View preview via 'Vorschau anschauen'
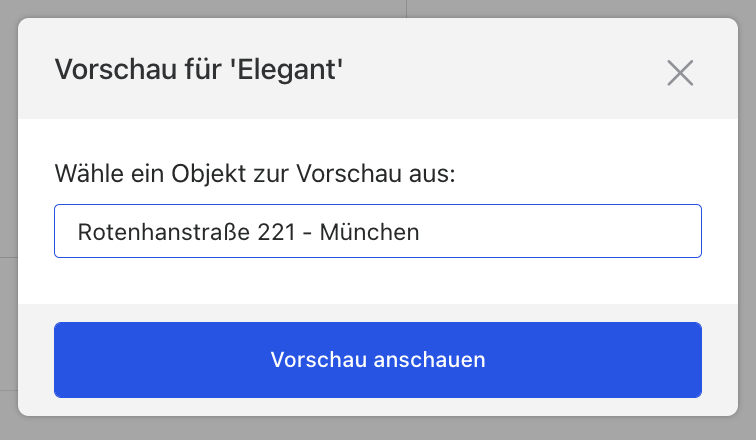This screenshot has width=756, height=440. pos(378,360)
